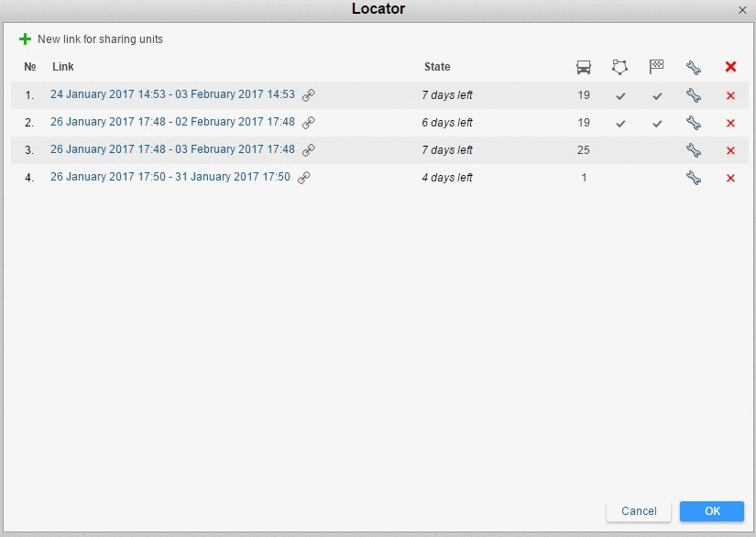
Task: Remove the fourth locator link
Action: coord(730,177)
